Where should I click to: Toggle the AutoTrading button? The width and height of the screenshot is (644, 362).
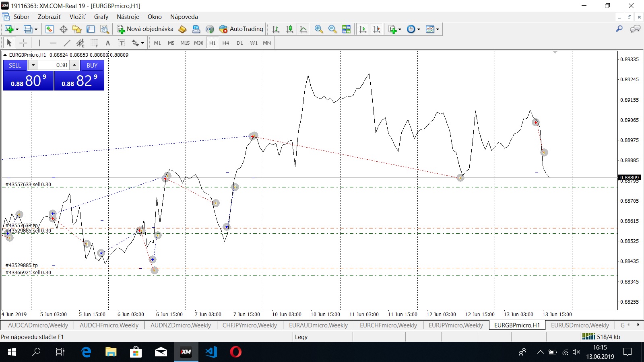241,29
